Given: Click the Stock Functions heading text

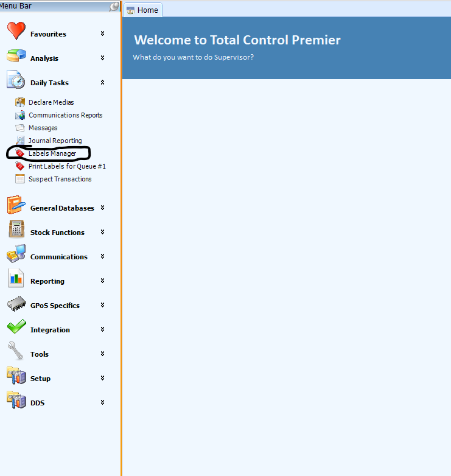Looking at the screenshot, I should click(57, 233).
